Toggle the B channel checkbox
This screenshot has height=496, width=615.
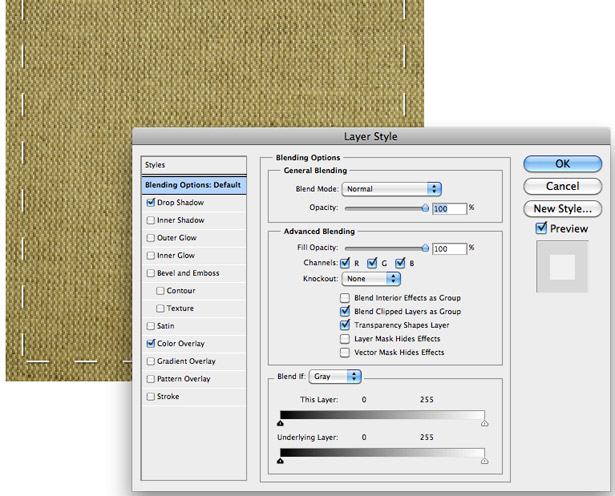(400, 263)
